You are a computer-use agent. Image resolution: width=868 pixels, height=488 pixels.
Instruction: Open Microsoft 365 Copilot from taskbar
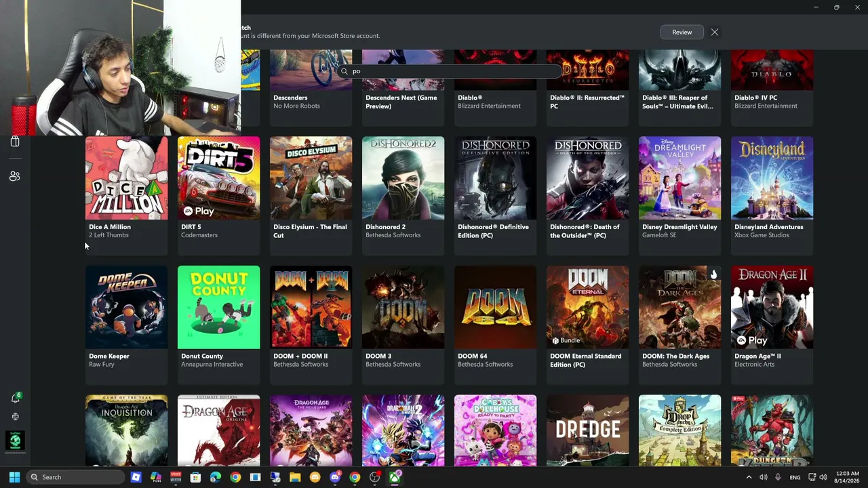pyautogui.click(x=156, y=477)
